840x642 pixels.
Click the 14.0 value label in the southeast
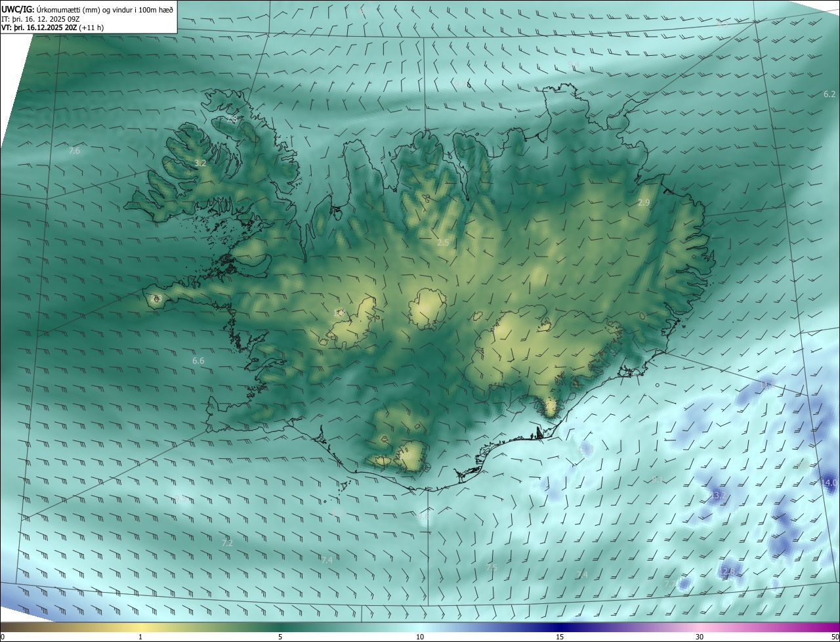pyautogui.click(x=829, y=483)
